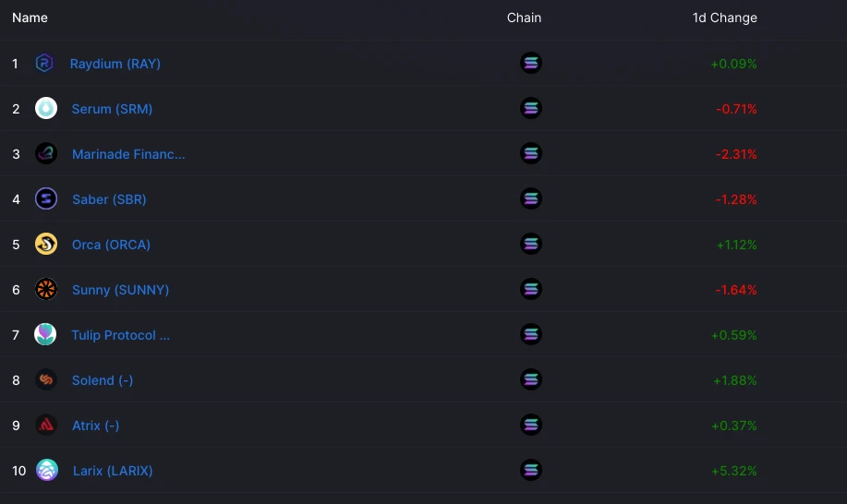Click the Orca yellow whale logo
Viewport: 847px width, 504px height.
pos(46,244)
